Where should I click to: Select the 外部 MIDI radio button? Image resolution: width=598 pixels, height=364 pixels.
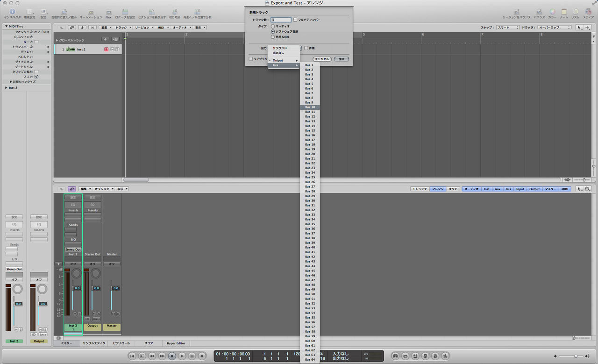(272, 37)
